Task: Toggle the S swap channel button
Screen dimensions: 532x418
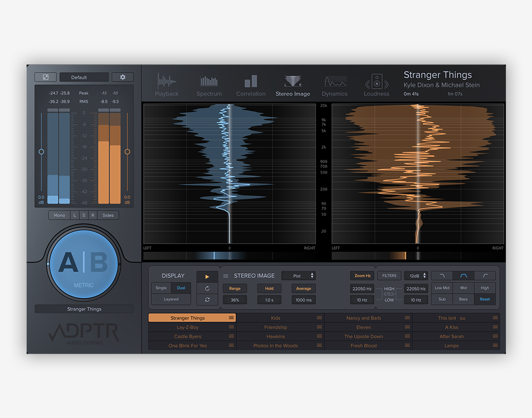Action: click(x=84, y=215)
